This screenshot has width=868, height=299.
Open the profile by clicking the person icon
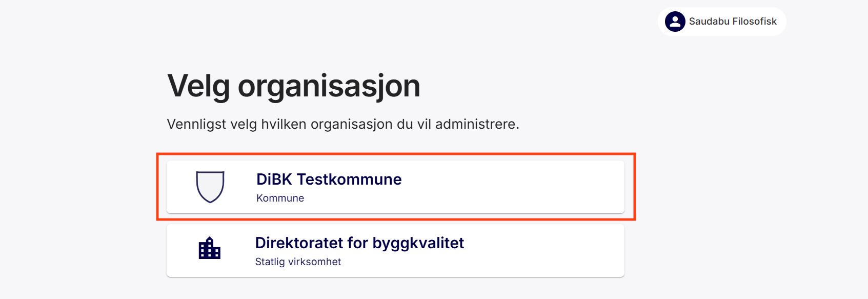coord(674,22)
